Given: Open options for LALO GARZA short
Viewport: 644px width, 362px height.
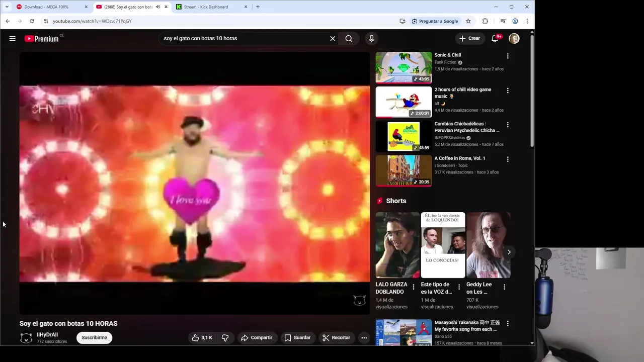Looking at the screenshot, I should coord(414,287).
